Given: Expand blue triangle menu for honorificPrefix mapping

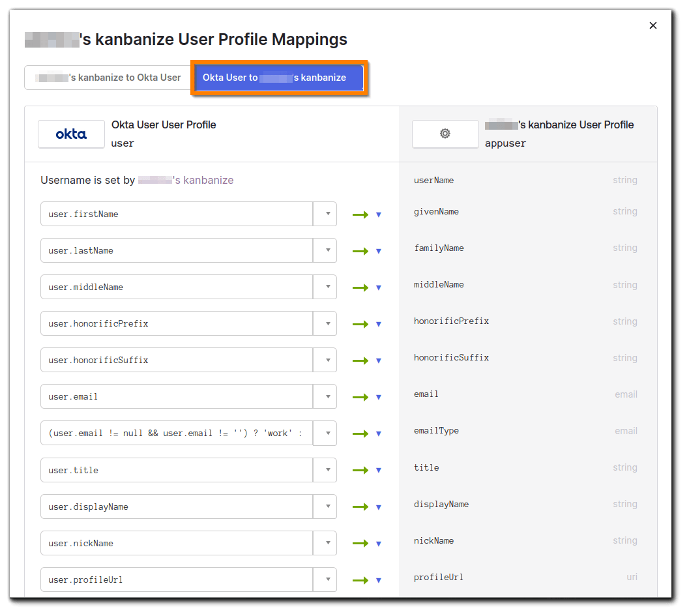Looking at the screenshot, I should (x=378, y=324).
